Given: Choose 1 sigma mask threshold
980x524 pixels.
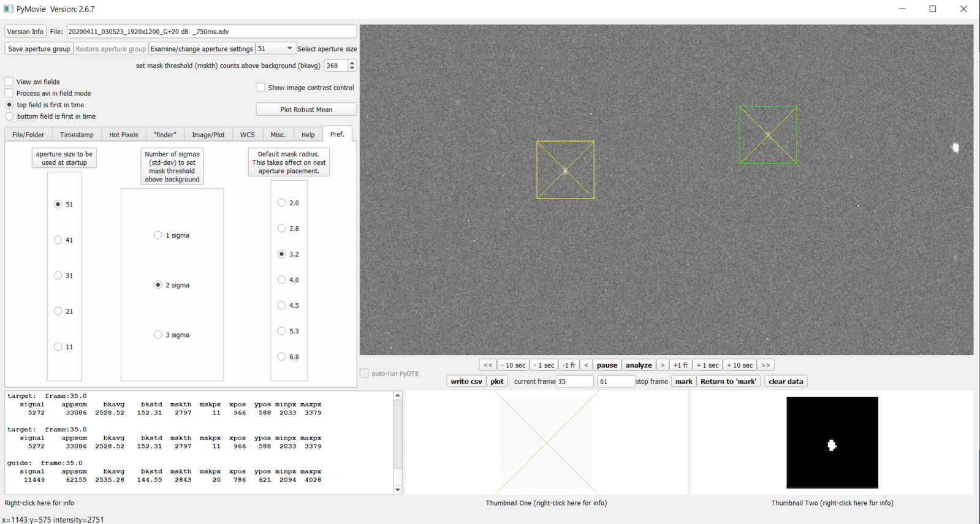Looking at the screenshot, I should pos(158,235).
